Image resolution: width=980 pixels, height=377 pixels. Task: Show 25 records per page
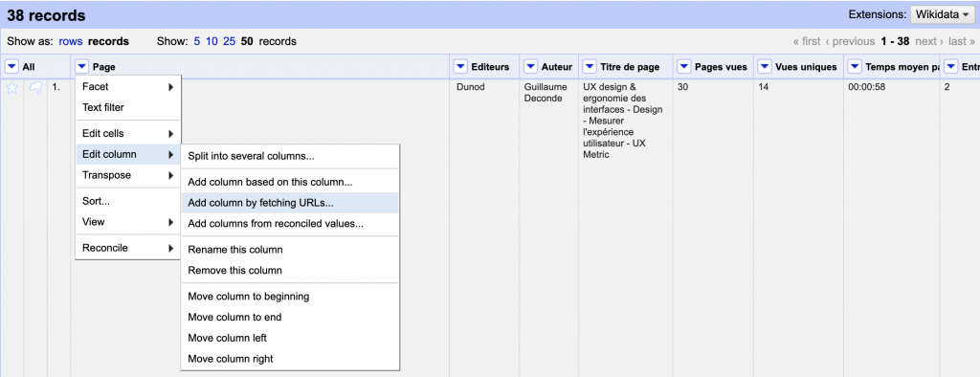click(230, 42)
